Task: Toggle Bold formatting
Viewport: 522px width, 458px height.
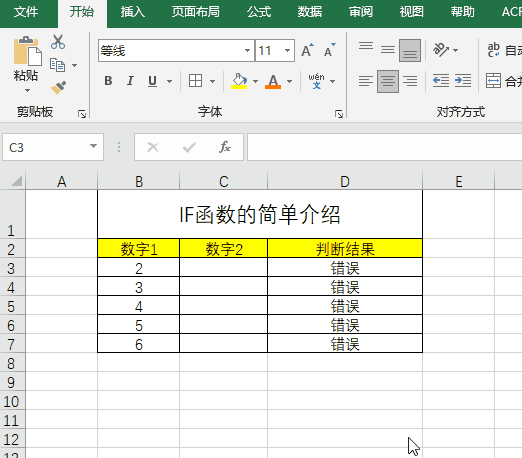Action: coord(108,81)
